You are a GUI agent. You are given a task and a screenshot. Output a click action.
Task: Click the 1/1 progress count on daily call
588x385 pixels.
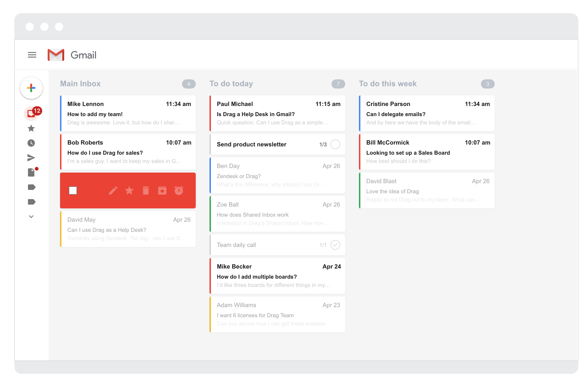323,245
